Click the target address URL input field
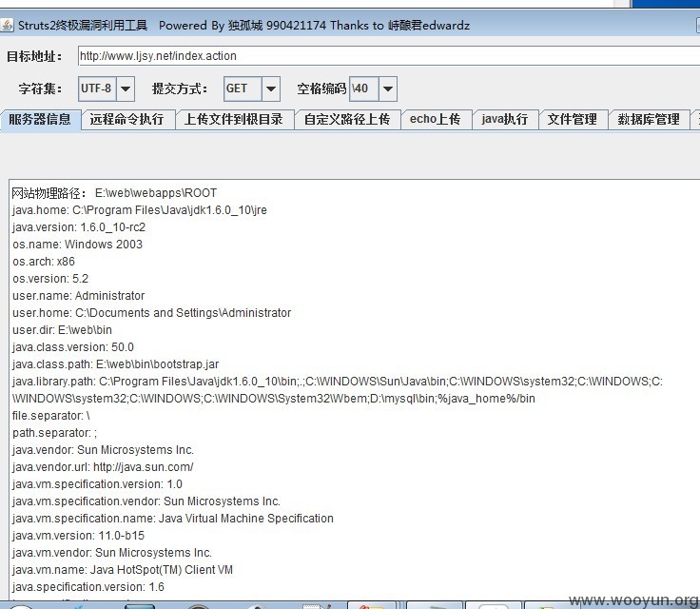Image resolution: width=700 pixels, height=609 pixels. coord(389,56)
